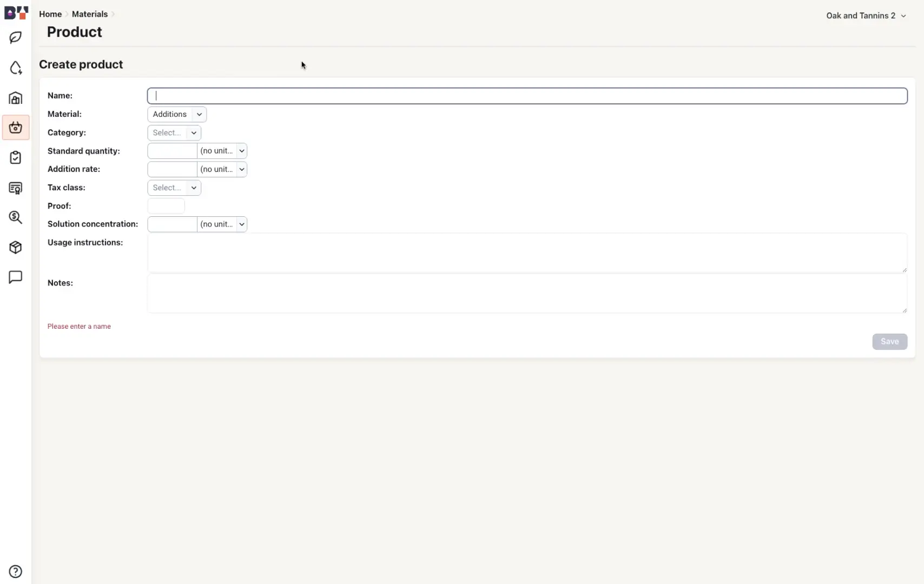Open the clipboard checklist sidebar icon

tap(16, 157)
